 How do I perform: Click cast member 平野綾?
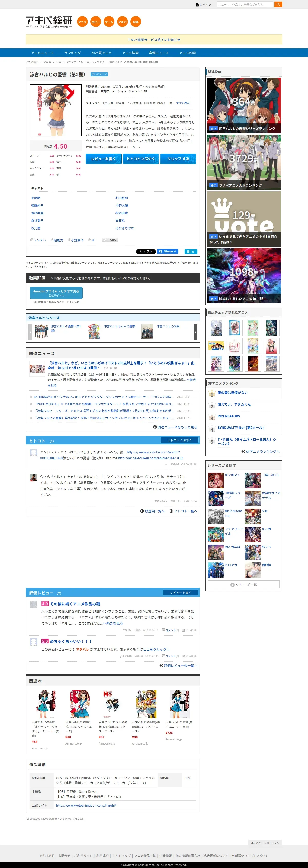click(36, 198)
